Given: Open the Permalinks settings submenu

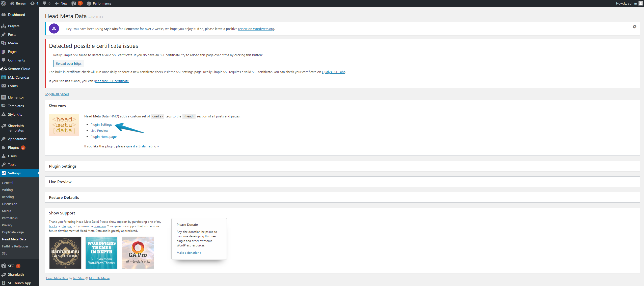Looking at the screenshot, I should coord(10,218).
